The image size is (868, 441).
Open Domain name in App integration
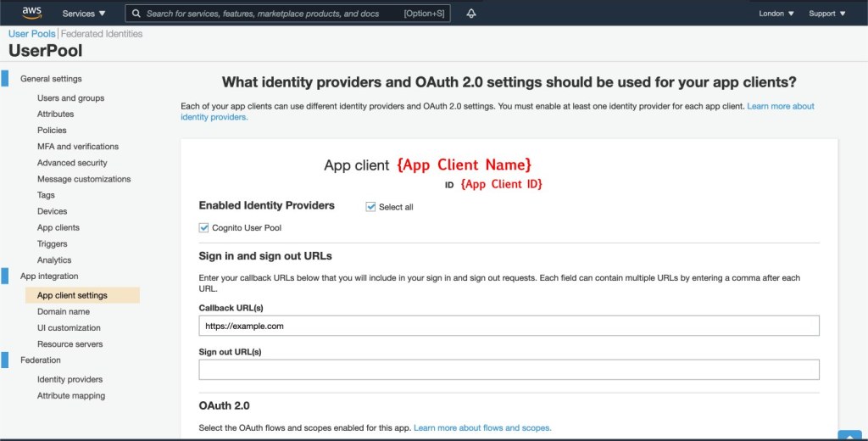pos(64,311)
